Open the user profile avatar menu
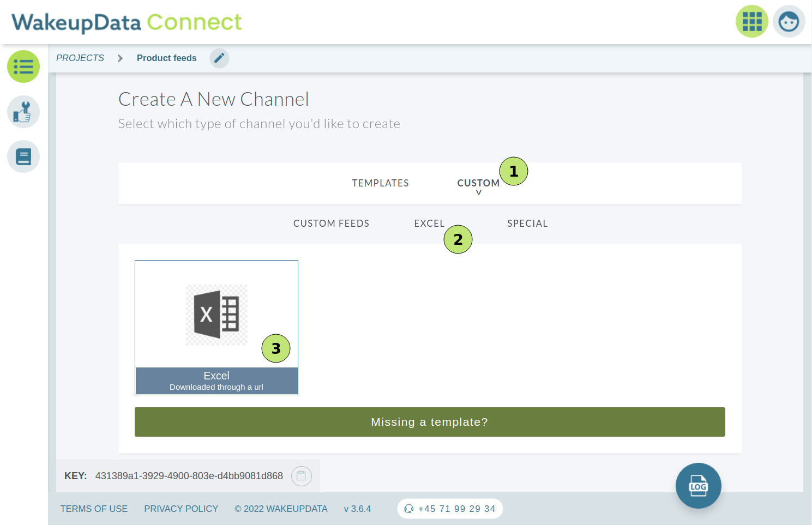This screenshot has width=812, height=525. pos(789,21)
